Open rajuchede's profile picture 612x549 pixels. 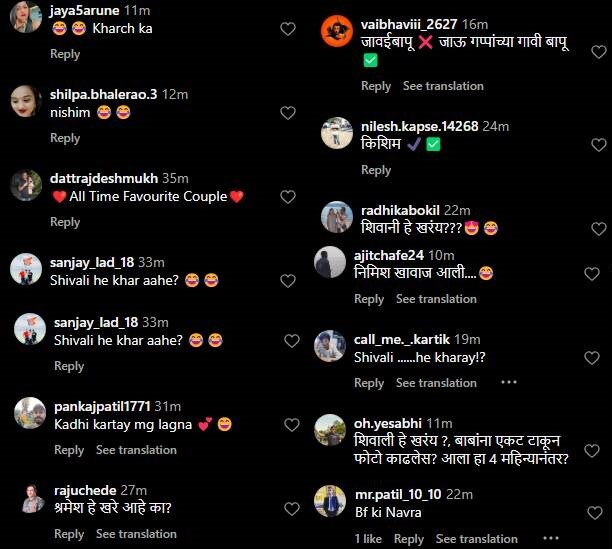pyautogui.click(x=33, y=499)
